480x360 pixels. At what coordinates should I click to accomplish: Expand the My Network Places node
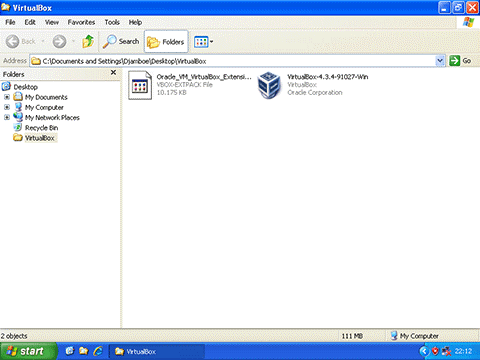(x=7, y=117)
